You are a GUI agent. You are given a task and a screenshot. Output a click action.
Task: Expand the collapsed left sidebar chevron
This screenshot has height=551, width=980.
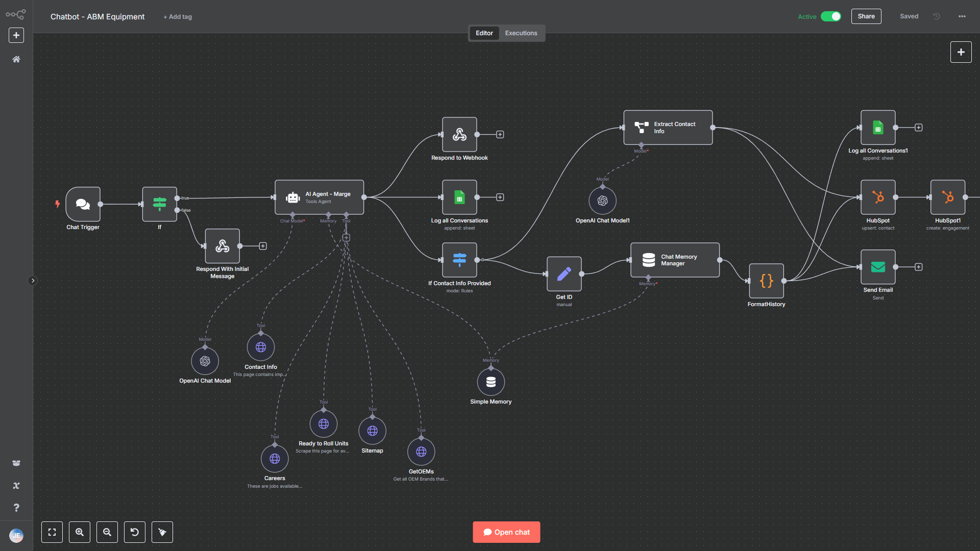point(33,281)
